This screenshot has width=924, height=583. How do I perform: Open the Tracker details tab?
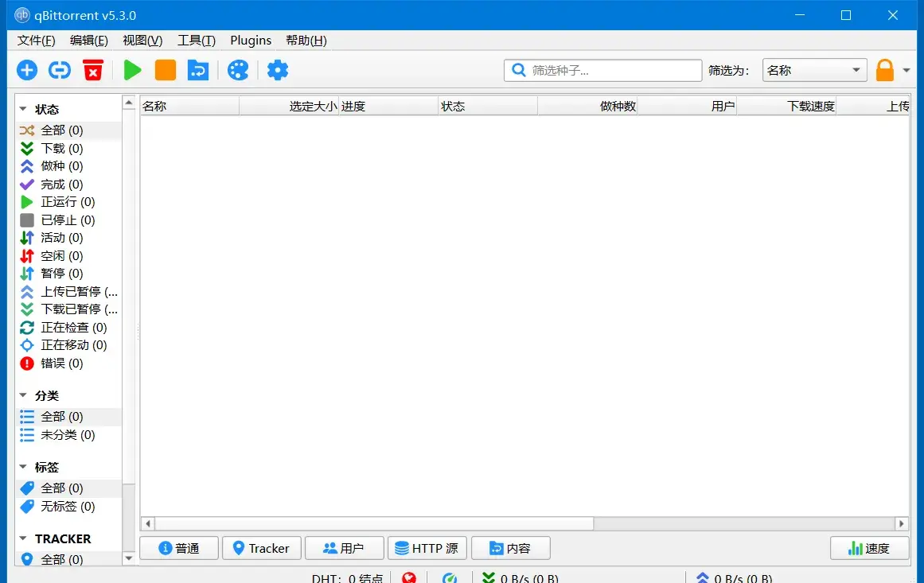tap(262, 548)
